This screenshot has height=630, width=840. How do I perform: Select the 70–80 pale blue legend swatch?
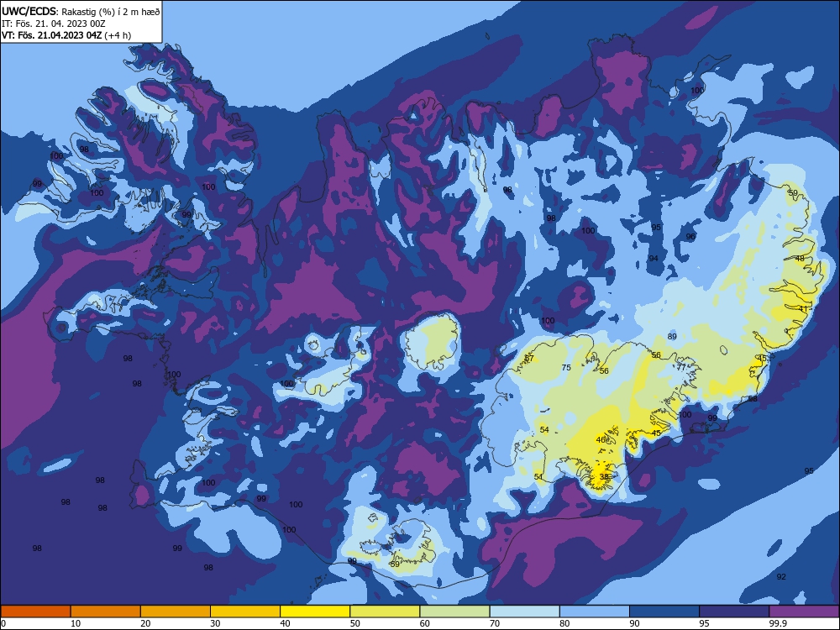524,612
